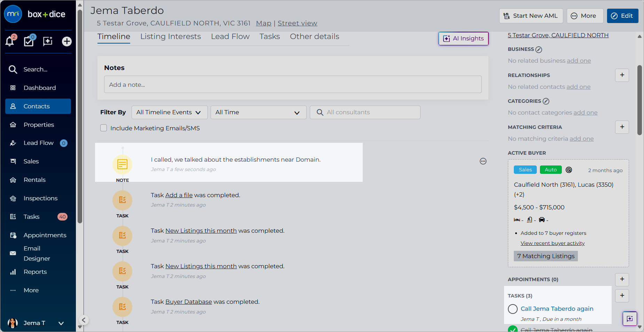Screen dimensions: 644x332
Task: Enable Include Marketing Emails/SMS checkbox
Action: 103,128
